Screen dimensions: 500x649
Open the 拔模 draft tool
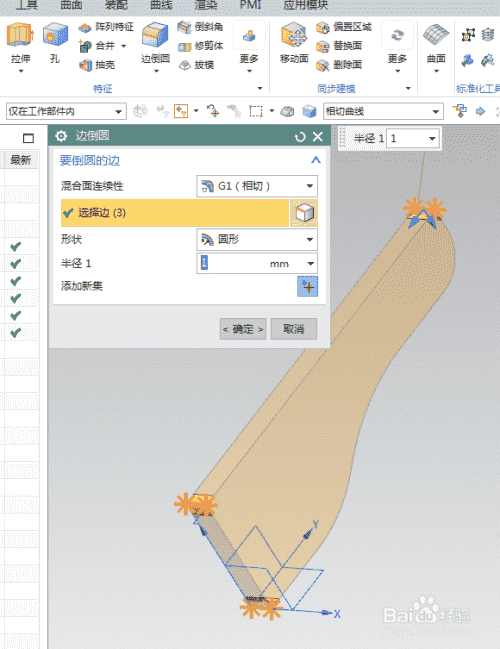[x=196, y=65]
